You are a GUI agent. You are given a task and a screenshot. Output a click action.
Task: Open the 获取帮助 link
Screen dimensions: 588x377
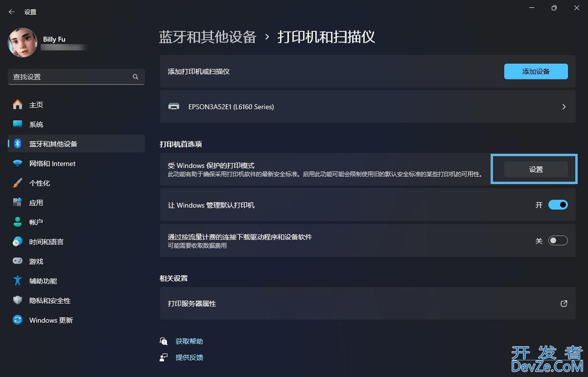(189, 341)
